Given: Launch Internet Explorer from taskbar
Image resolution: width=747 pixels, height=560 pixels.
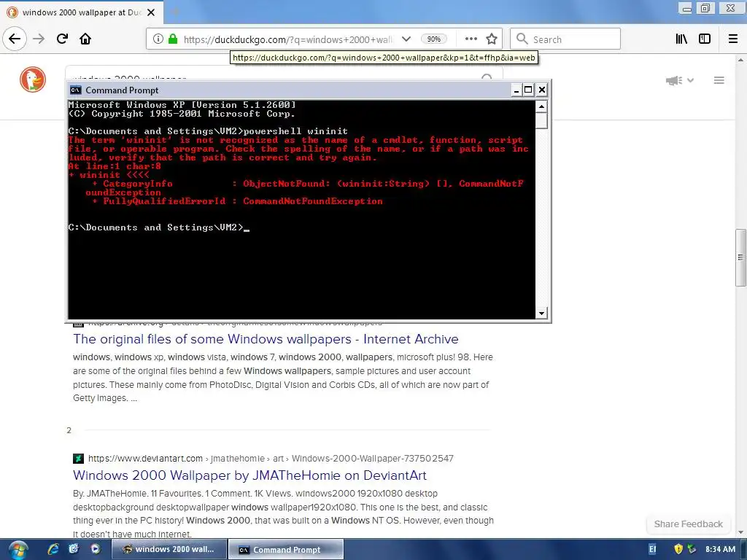Looking at the screenshot, I should click(53, 549).
